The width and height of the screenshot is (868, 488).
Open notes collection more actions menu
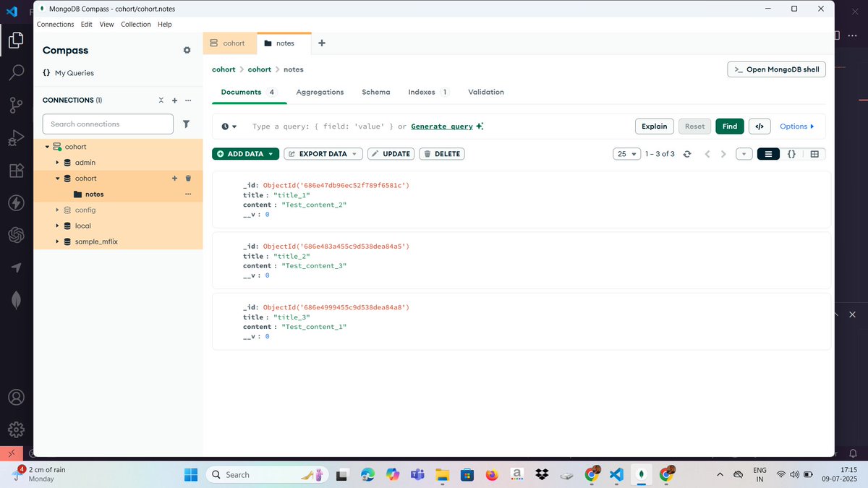click(x=188, y=194)
